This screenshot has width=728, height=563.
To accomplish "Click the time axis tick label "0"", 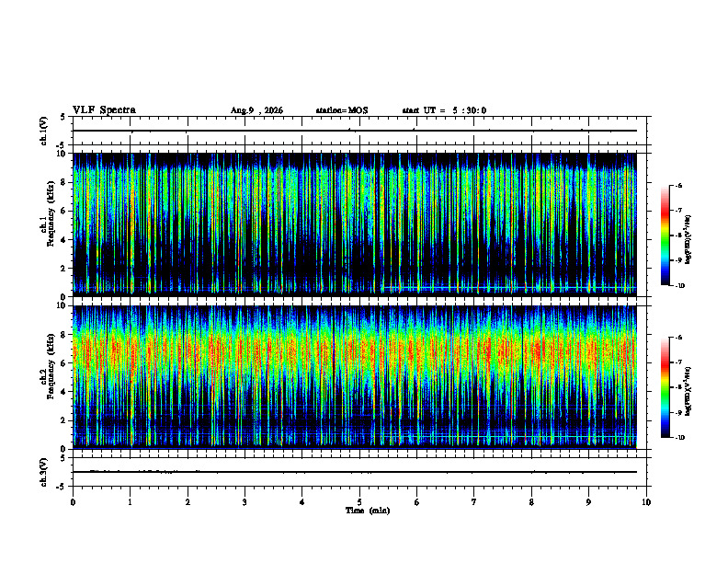I will 73,502.
